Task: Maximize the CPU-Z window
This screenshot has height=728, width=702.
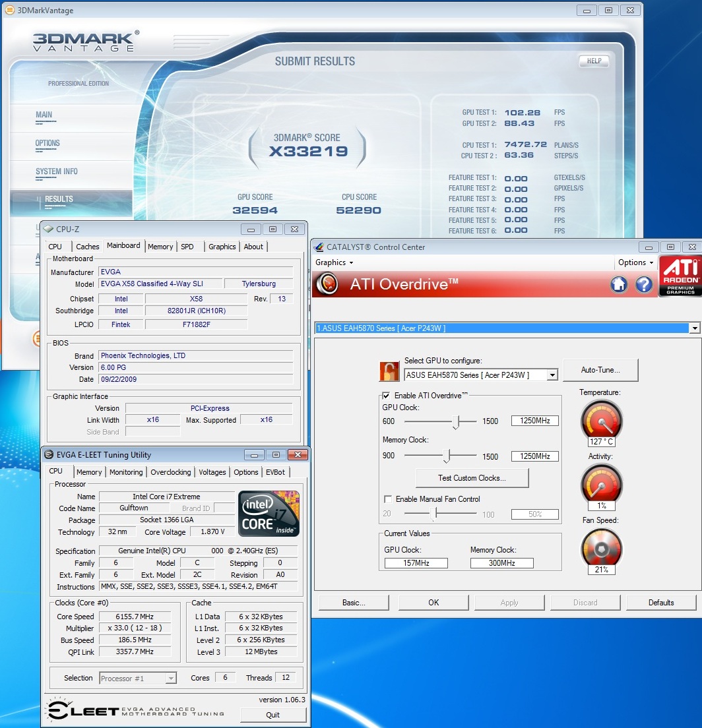Action: tap(272, 229)
